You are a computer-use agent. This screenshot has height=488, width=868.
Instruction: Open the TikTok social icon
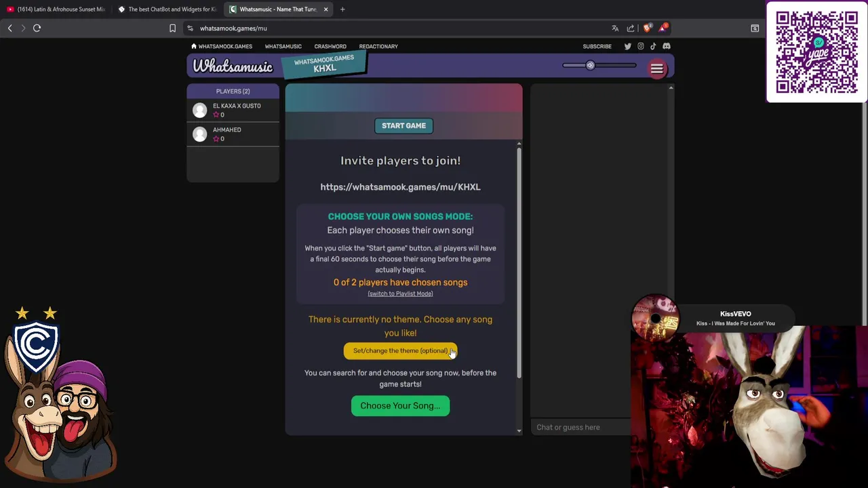pos(653,46)
